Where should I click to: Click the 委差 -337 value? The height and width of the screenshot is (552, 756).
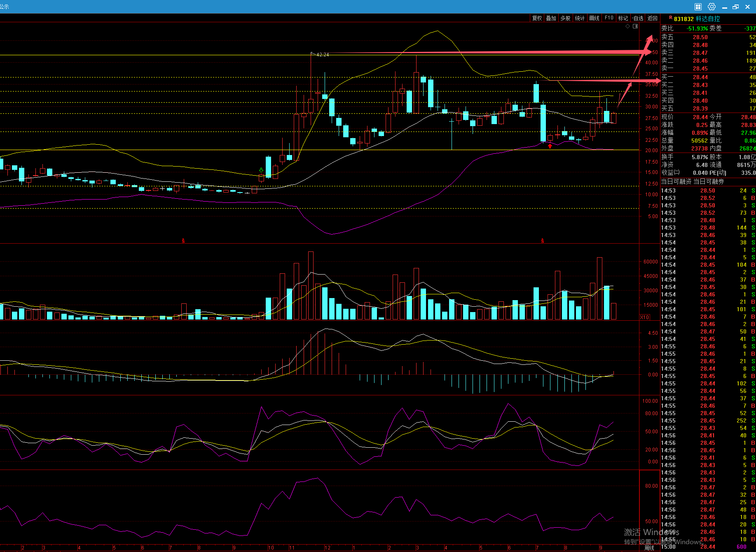coord(750,28)
